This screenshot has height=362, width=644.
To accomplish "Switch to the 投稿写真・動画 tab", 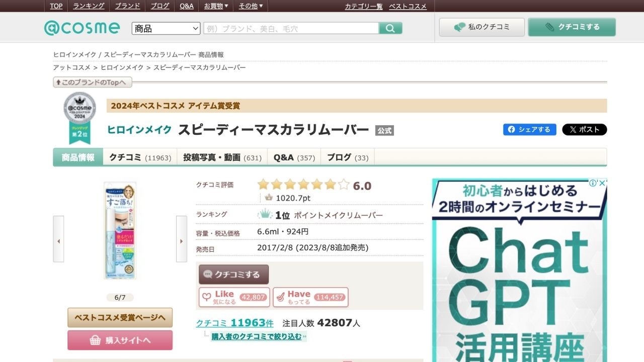I will tap(222, 157).
